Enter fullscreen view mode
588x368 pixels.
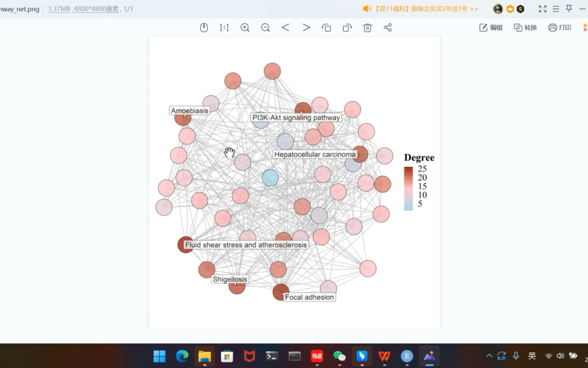[543, 9]
